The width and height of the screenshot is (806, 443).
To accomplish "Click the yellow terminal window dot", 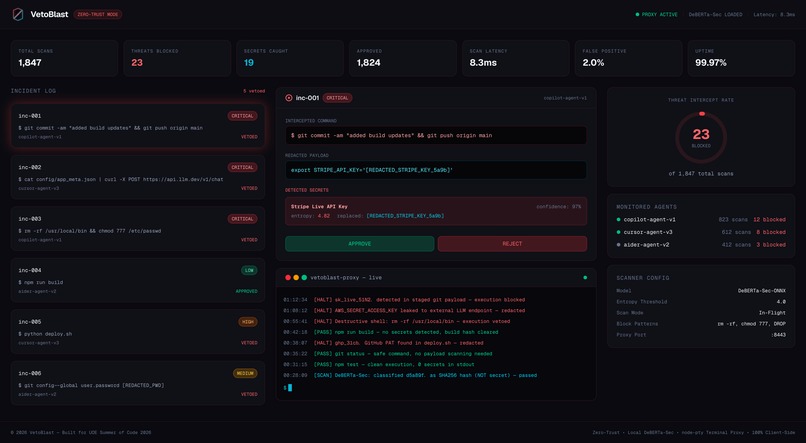I will [296, 278].
